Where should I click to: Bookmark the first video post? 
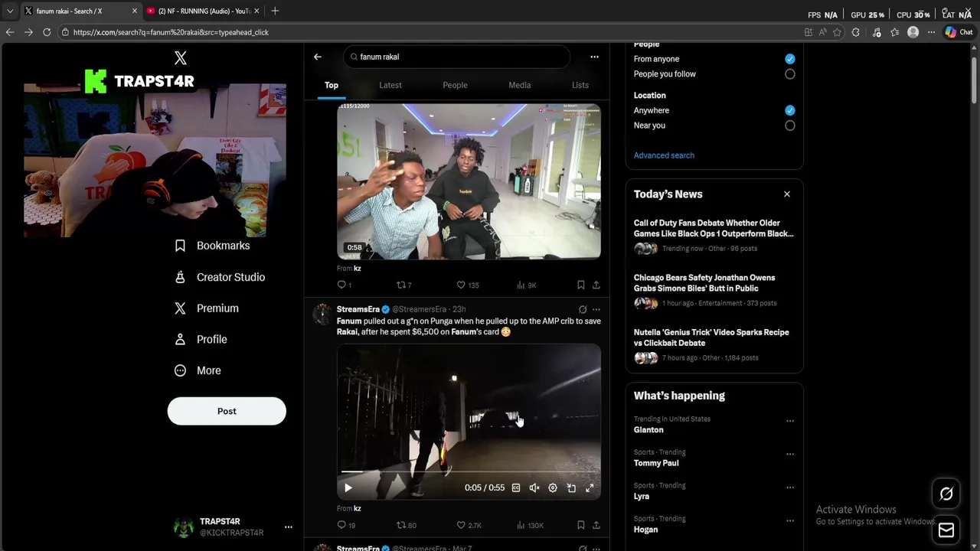point(580,285)
